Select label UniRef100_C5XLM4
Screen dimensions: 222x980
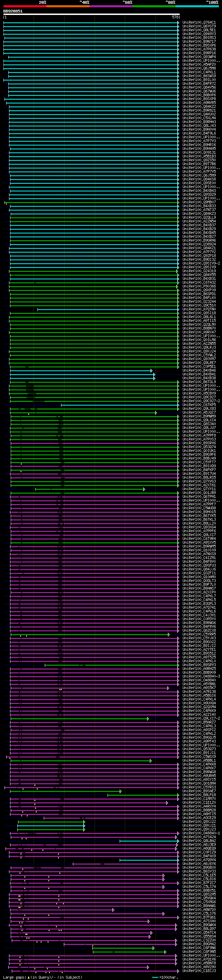coord(199,118)
